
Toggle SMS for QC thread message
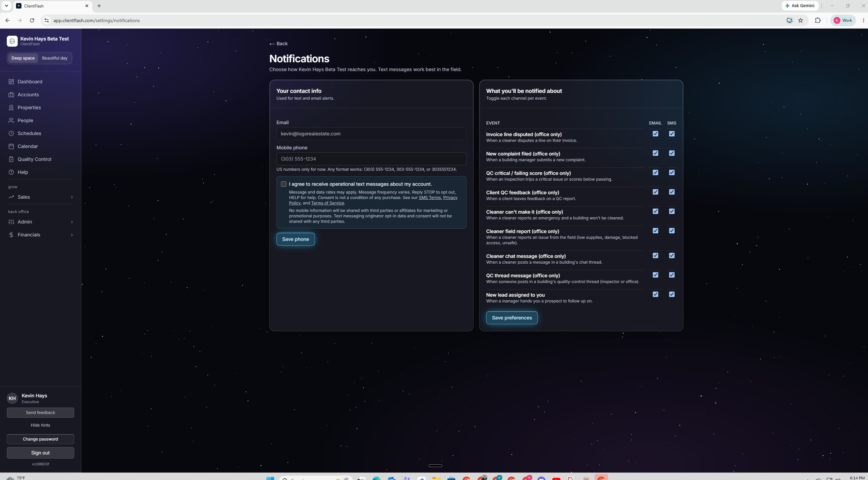click(672, 275)
